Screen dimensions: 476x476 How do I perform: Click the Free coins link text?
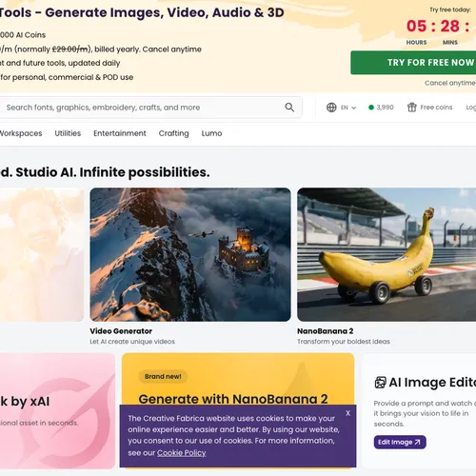[436, 108]
